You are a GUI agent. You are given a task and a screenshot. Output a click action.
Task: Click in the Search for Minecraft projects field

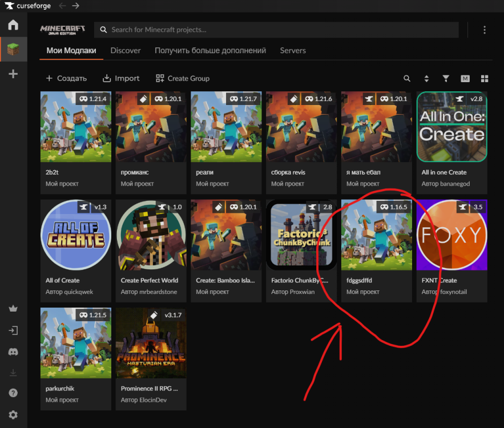coord(276,30)
